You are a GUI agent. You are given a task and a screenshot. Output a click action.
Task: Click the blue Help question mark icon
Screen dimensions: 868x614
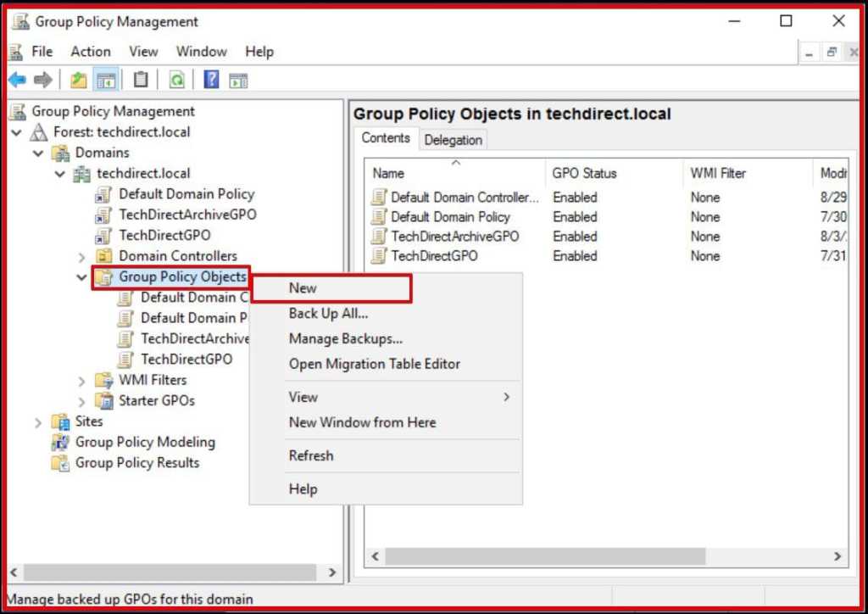tap(211, 80)
